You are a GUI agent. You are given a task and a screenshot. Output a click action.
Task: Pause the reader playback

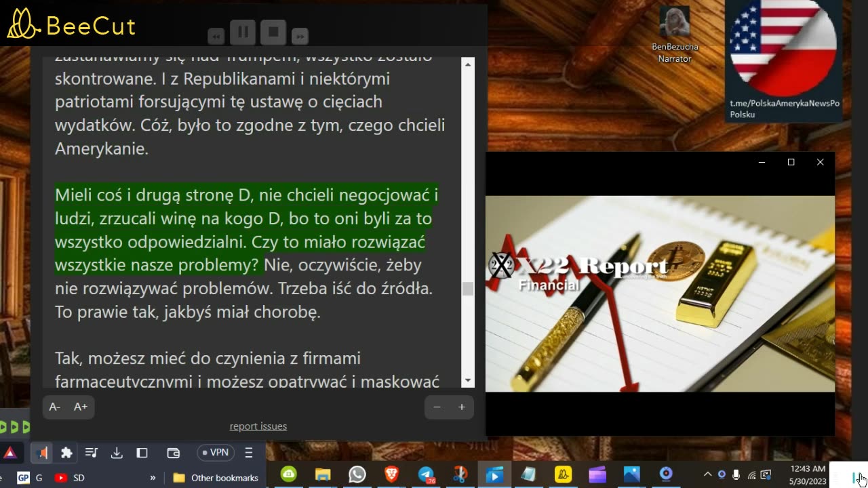click(x=242, y=32)
